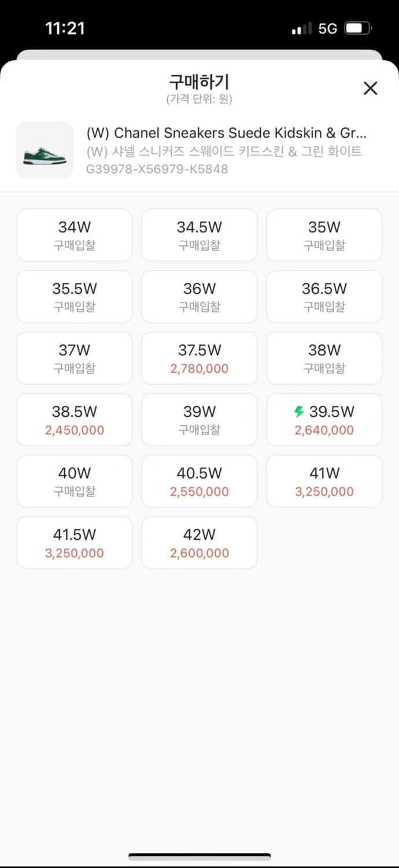Select size 34.5W for purchase bid
The image size is (399, 868).
coord(199,235)
